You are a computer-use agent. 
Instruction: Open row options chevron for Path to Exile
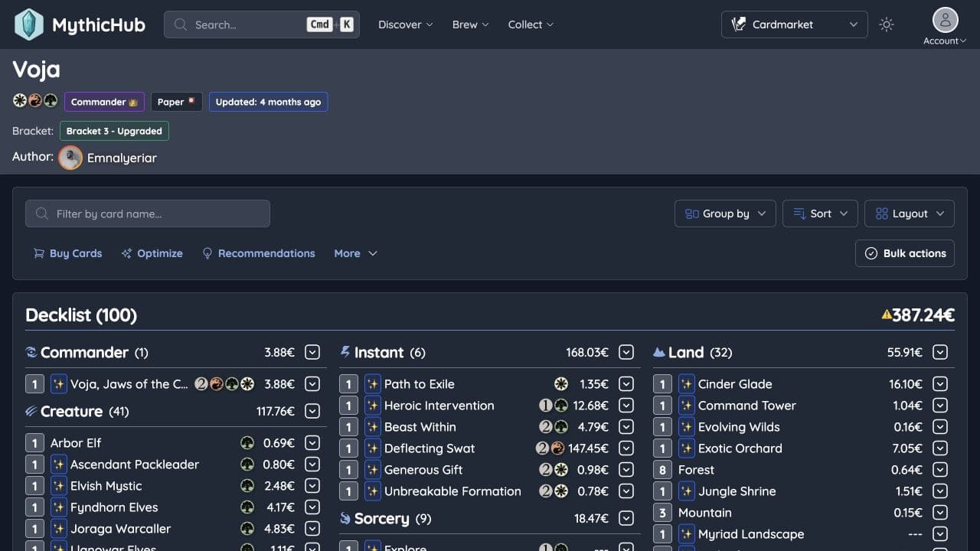point(626,384)
